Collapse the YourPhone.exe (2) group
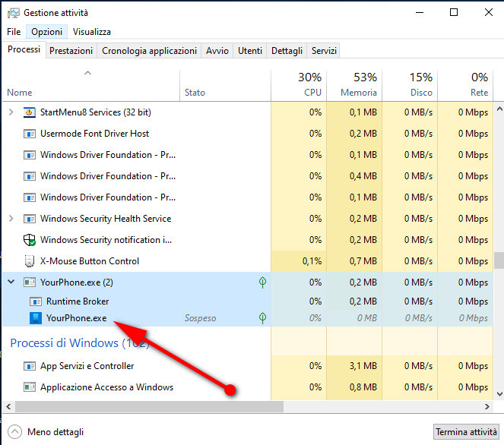The image size is (504, 445). pyautogui.click(x=11, y=282)
